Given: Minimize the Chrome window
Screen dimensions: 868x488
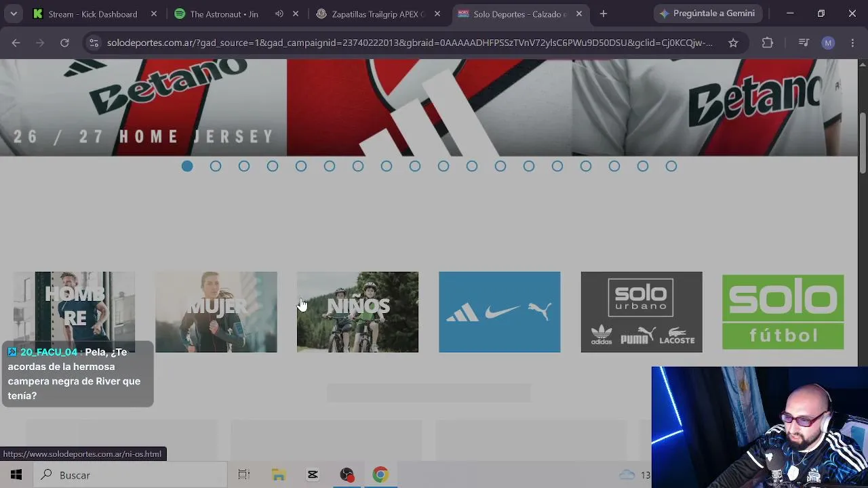Looking at the screenshot, I should click(x=790, y=14).
